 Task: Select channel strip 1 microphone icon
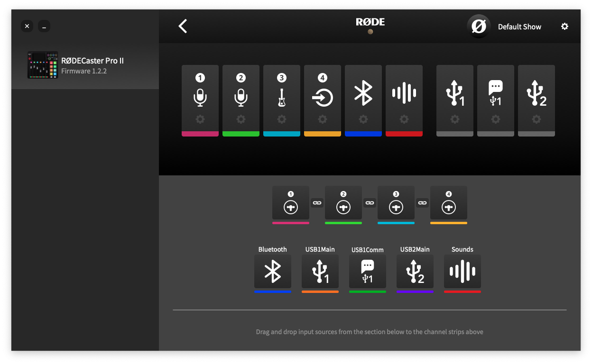[x=200, y=97]
